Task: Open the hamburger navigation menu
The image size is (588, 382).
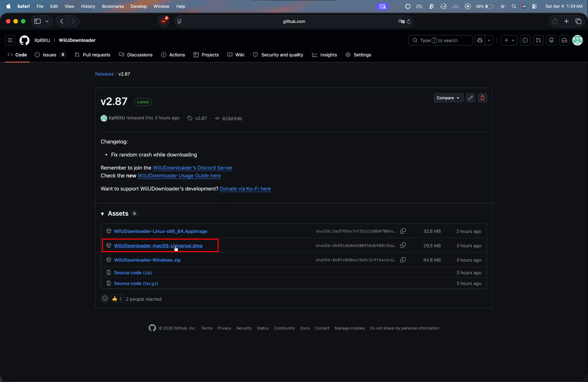Action: pos(10,40)
